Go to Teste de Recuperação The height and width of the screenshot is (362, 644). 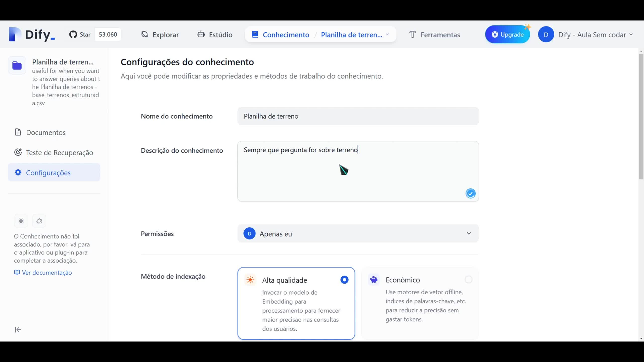[x=60, y=153]
